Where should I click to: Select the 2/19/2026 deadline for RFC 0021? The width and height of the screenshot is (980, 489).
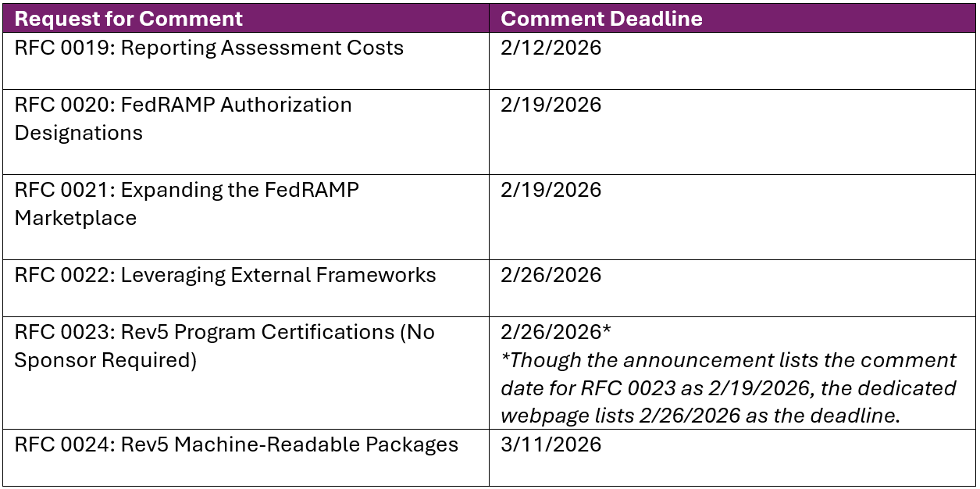tap(551, 190)
